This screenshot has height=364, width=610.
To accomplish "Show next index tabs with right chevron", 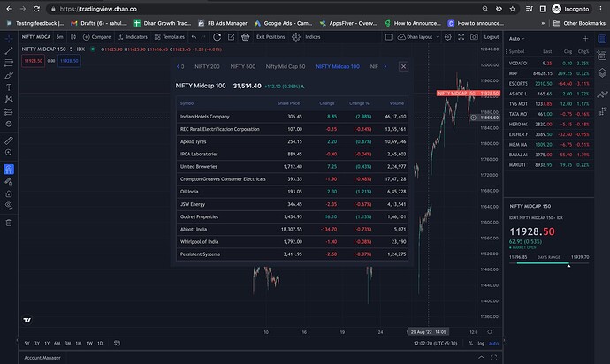I will pos(385,66).
